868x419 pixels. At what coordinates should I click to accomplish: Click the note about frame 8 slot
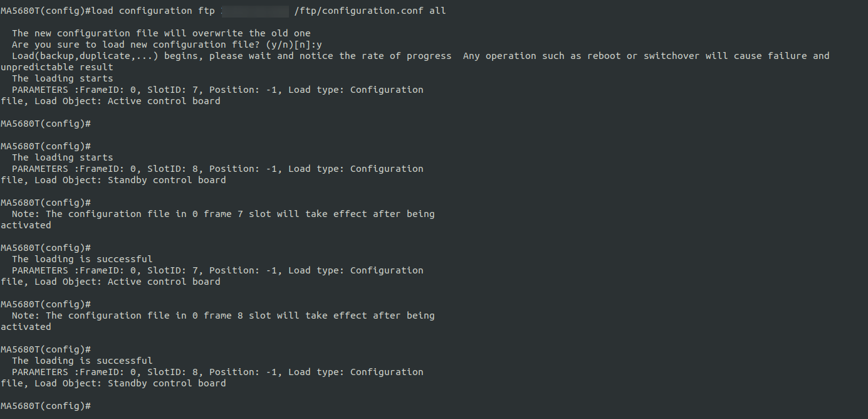click(223, 316)
